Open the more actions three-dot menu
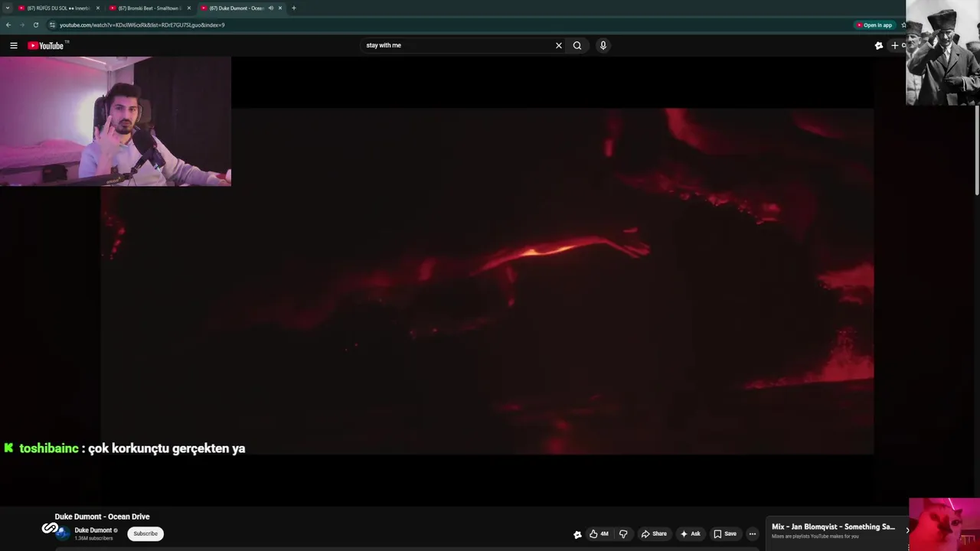The image size is (980, 551). (x=753, y=533)
